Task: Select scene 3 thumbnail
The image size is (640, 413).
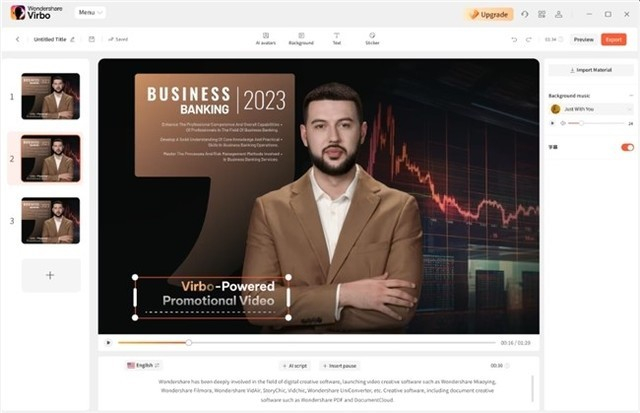Action: tap(51, 220)
